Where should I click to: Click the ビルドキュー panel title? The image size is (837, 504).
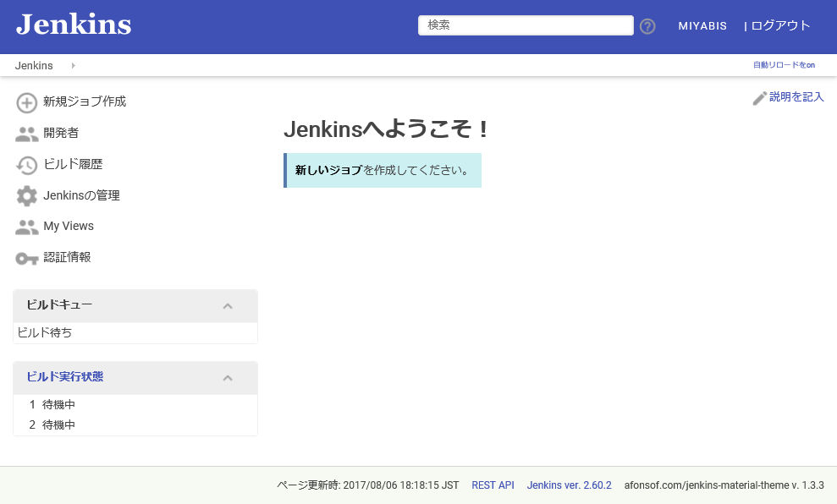[x=59, y=304]
